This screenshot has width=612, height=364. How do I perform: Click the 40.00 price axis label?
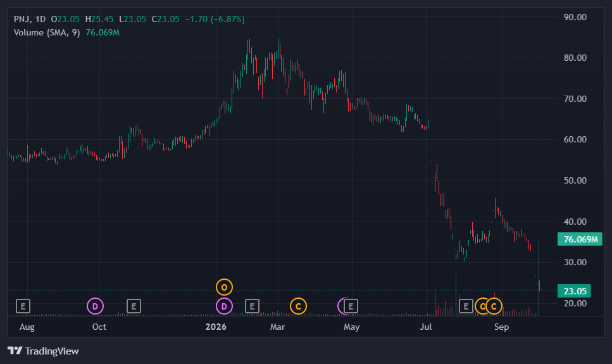[x=575, y=222]
